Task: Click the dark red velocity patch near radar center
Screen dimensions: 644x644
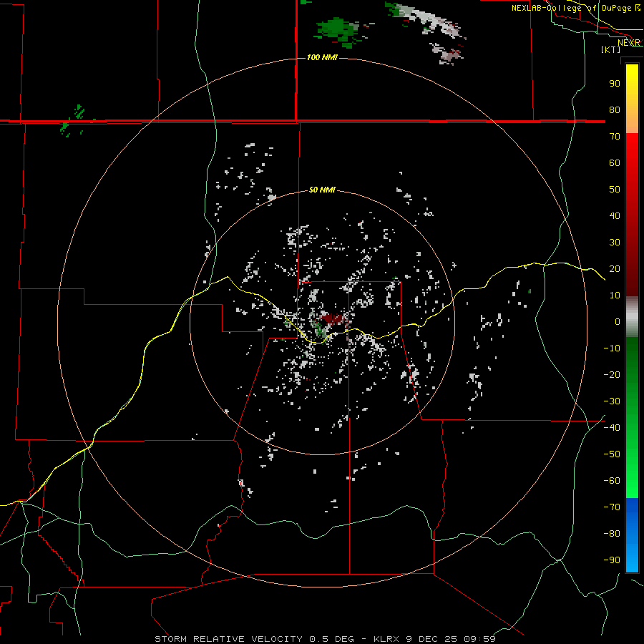Action: click(334, 318)
